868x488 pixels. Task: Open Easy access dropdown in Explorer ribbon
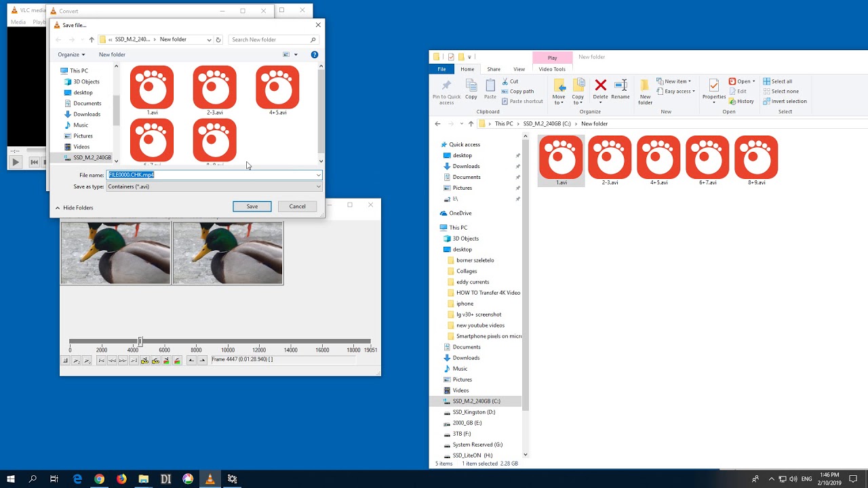point(675,91)
